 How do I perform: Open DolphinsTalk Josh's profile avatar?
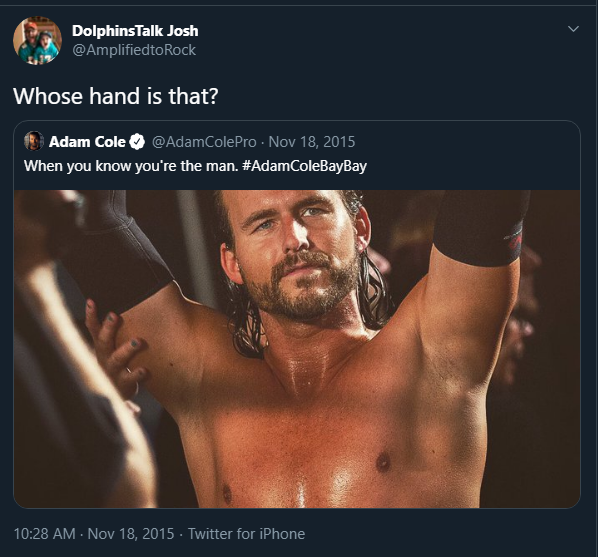(x=37, y=40)
